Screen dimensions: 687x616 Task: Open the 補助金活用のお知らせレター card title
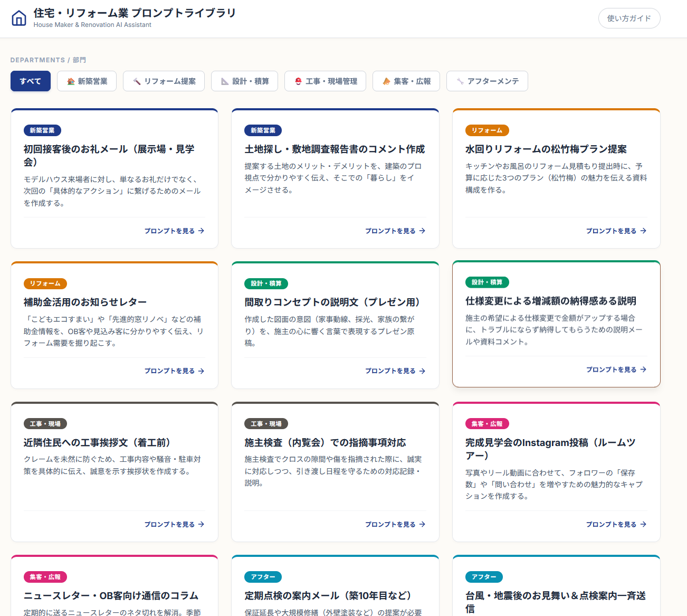tap(85, 302)
